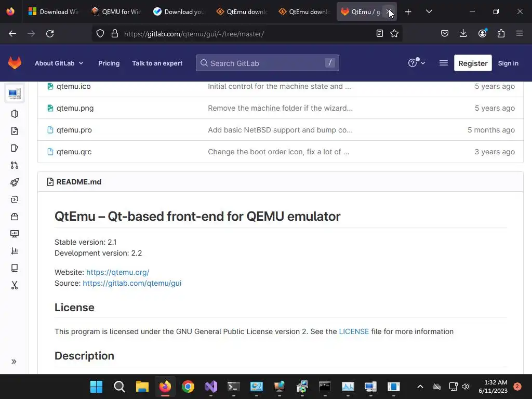Open Deployments sidebar icon
Image resolution: width=532 pixels, height=399 pixels.
(x=14, y=199)
